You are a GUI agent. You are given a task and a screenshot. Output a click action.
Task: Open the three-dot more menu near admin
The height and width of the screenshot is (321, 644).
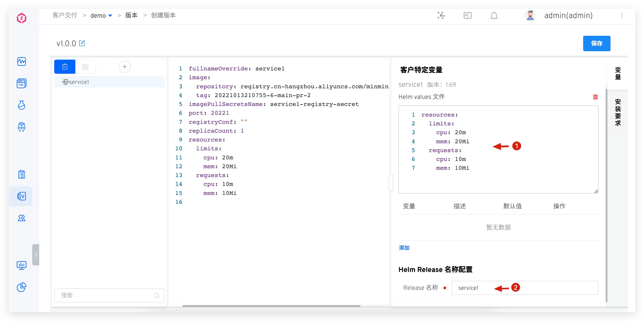coord(622,15)
